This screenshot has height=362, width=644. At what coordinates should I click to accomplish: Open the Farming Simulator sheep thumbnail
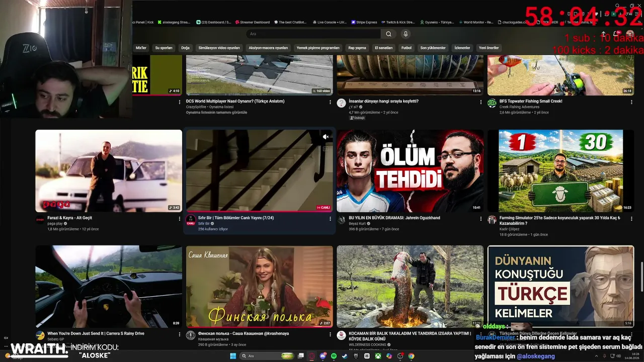point(560,171)
